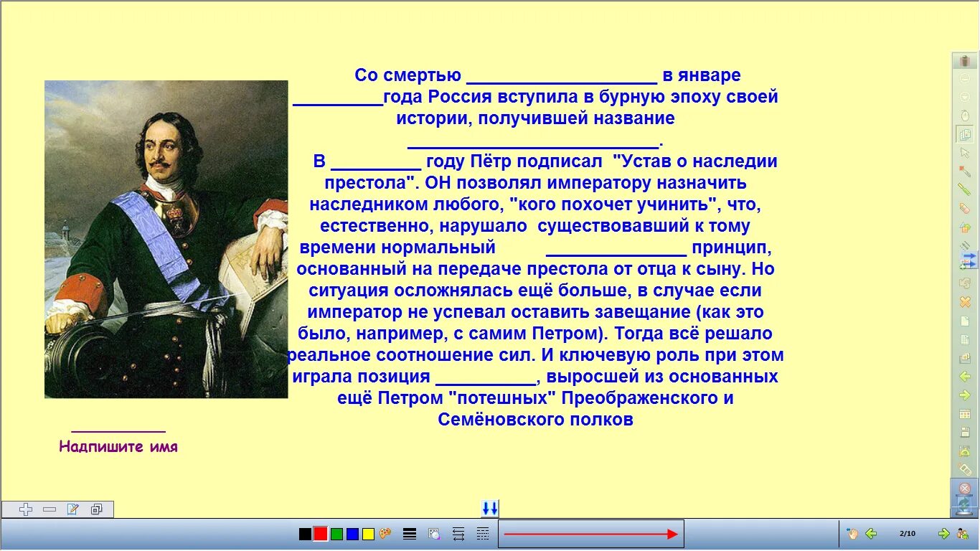980x551 pixels.
Task: Click the 2/10 page counter
Action: tap(908, 534)
